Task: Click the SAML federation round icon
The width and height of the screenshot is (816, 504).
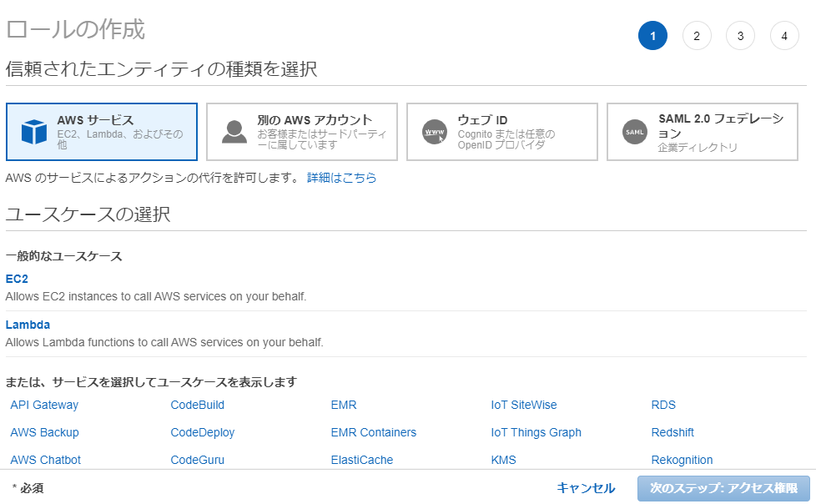Action: click(x=635, y=132)
